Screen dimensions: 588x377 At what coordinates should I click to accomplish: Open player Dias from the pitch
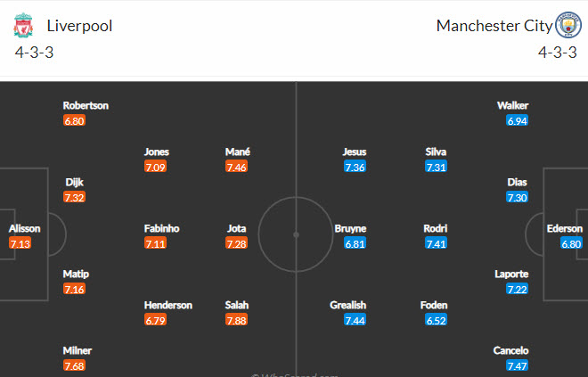[x=518, y=182]
